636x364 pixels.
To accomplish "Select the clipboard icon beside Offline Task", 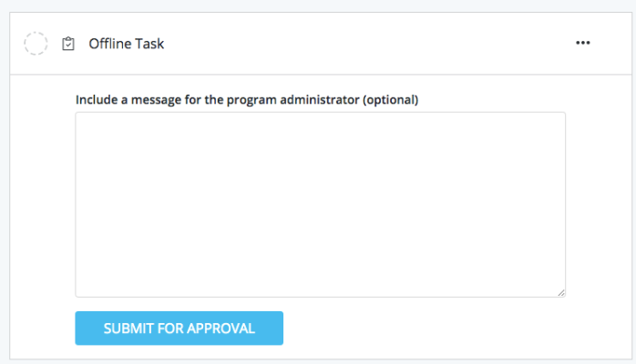I will click(x=68, y=44).
